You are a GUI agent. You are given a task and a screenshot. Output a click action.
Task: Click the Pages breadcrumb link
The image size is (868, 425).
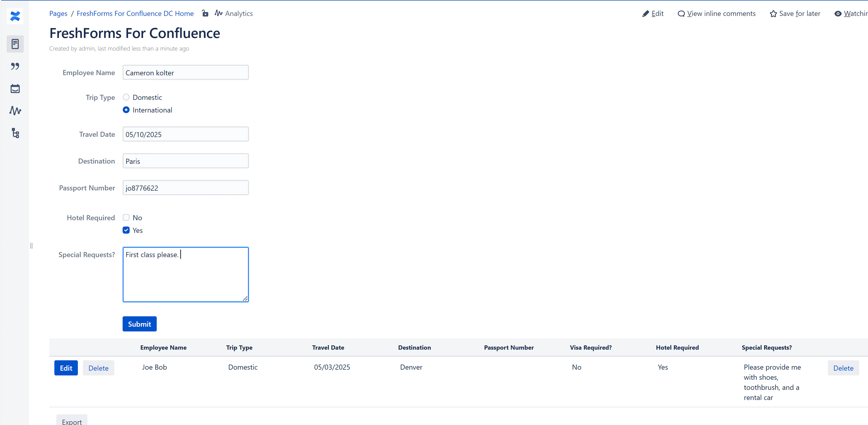[58, 13]
